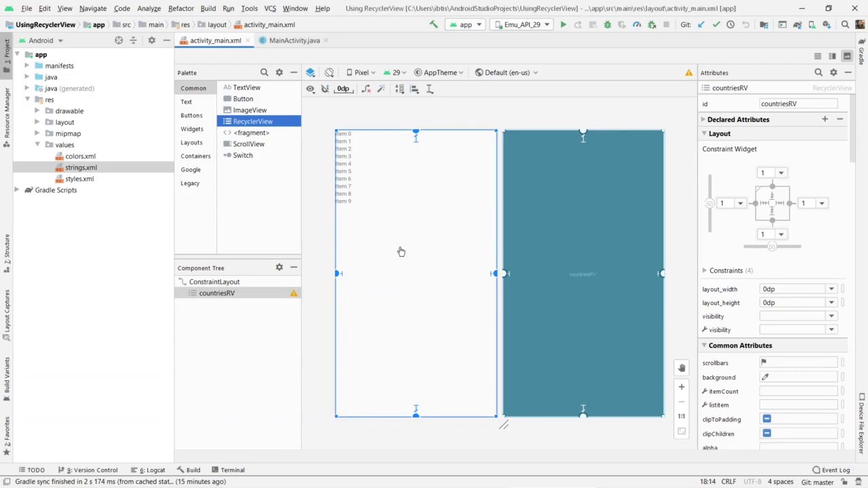Expand the drawable folder in the project tree

point(38,111)
